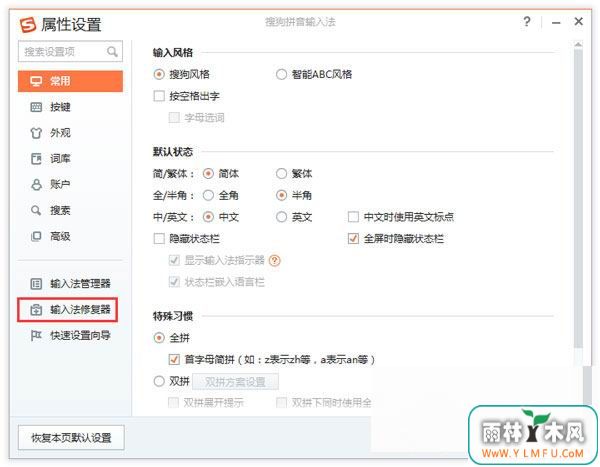Click the search magnifier icon in the search box
600x467 pixels.
pyautogui.click(x=112, y=51)
